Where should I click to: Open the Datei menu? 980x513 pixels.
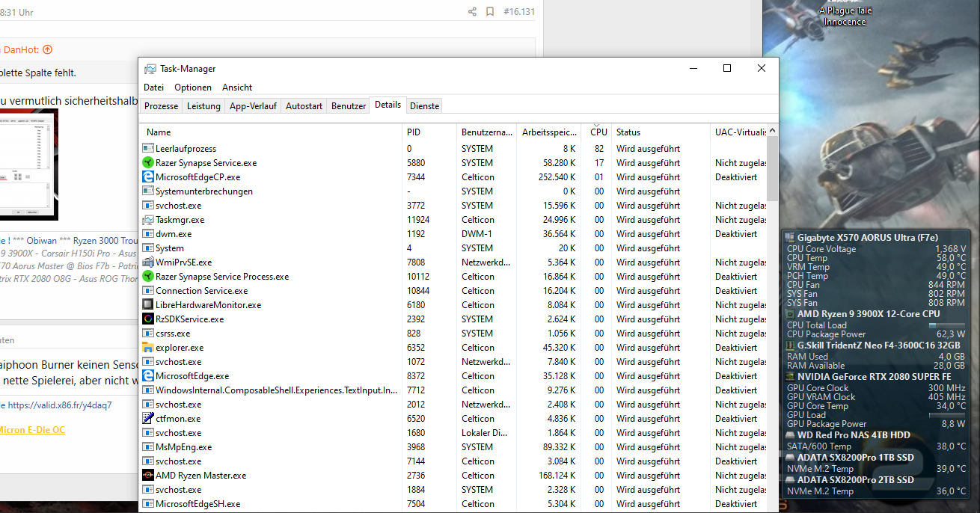153,87
